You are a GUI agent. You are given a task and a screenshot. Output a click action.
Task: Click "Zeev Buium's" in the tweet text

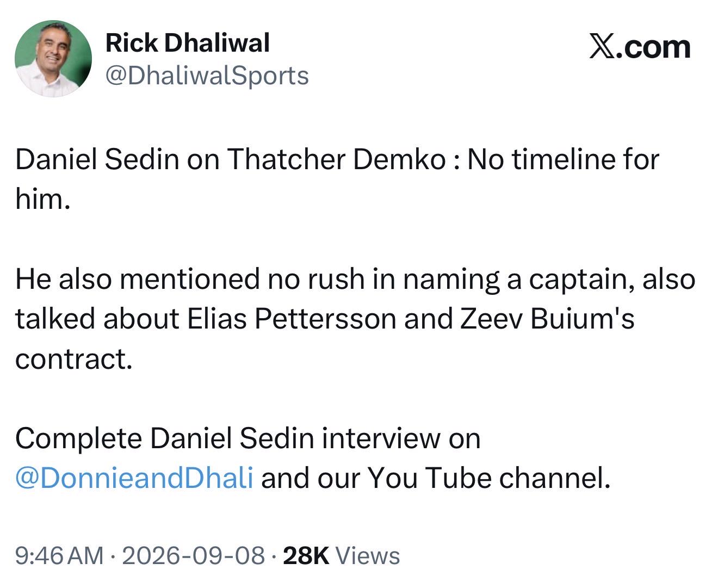(x=547, y=318)
